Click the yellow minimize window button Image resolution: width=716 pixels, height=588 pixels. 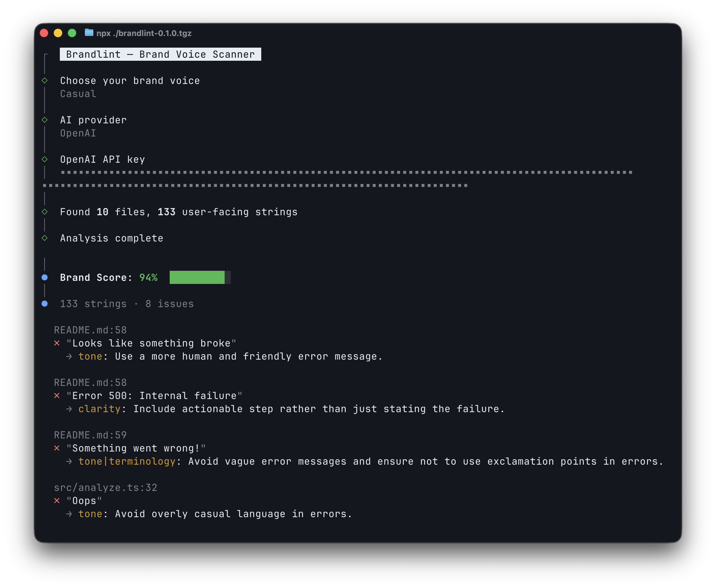58,33
